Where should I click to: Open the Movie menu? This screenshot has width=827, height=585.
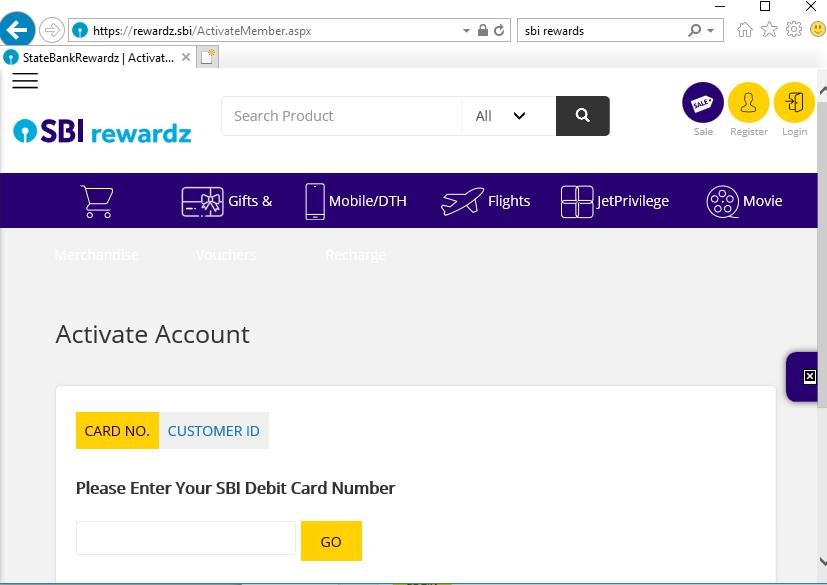pos(744,201)
